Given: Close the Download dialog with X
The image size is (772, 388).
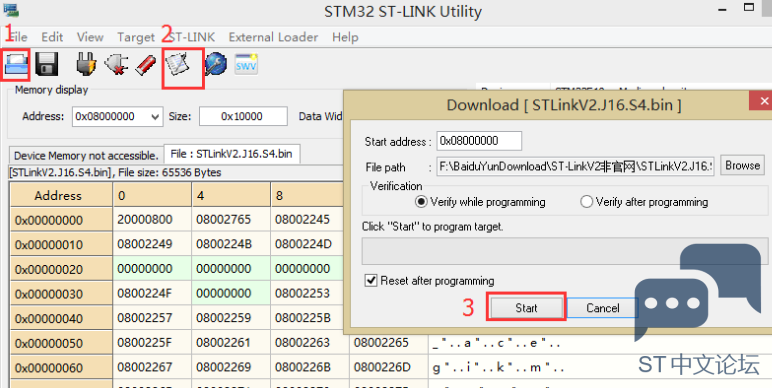Looking at the screenshot, I should coord(763,101).
